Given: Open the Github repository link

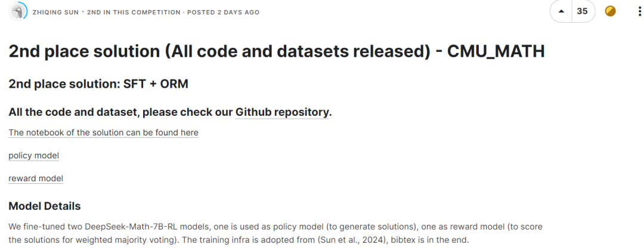Looking at the screenshot, I should (282, 112).
